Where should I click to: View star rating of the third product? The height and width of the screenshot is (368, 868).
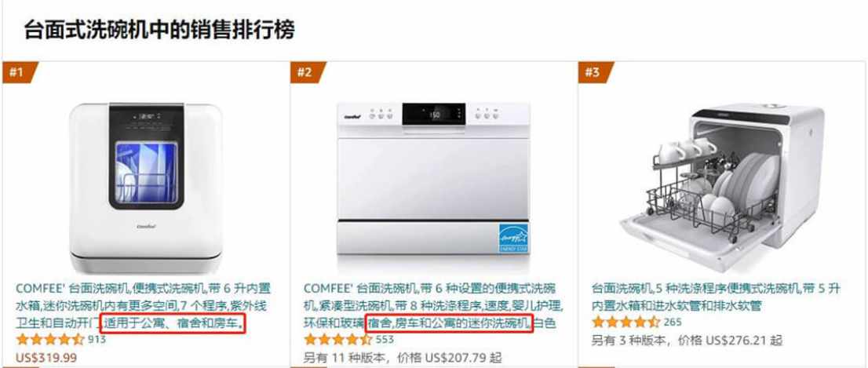[x=625, y=322]
